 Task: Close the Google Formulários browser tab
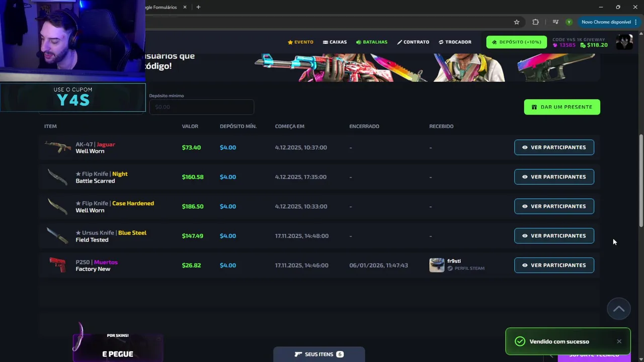point(185,7)
